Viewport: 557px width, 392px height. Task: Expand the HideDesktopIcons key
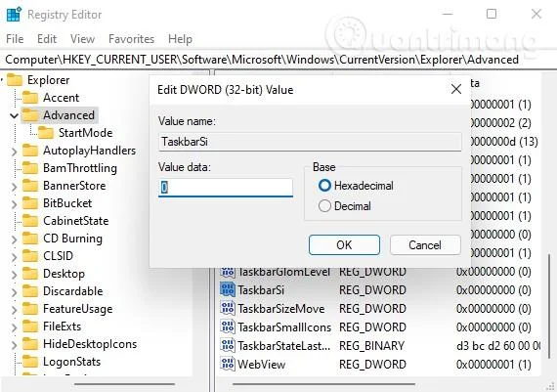[x=15, y=345]
